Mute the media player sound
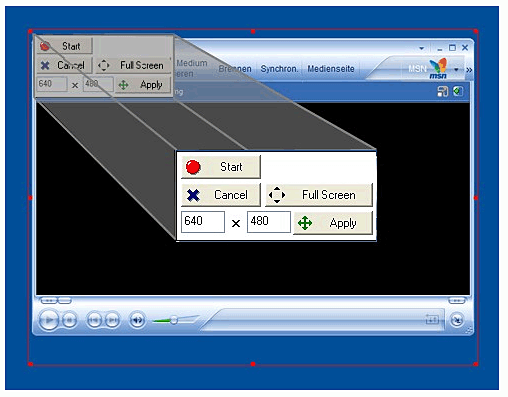The width and height of the screenshot is (508, 397). pyautogui.click(x=137, y=320)
